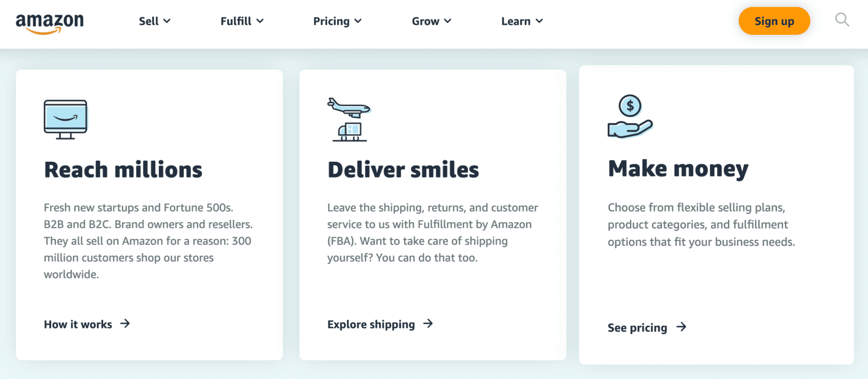The image size is (868, 379).
Task: Click the arrow icon next to See pricing
Action: point(681,327)
